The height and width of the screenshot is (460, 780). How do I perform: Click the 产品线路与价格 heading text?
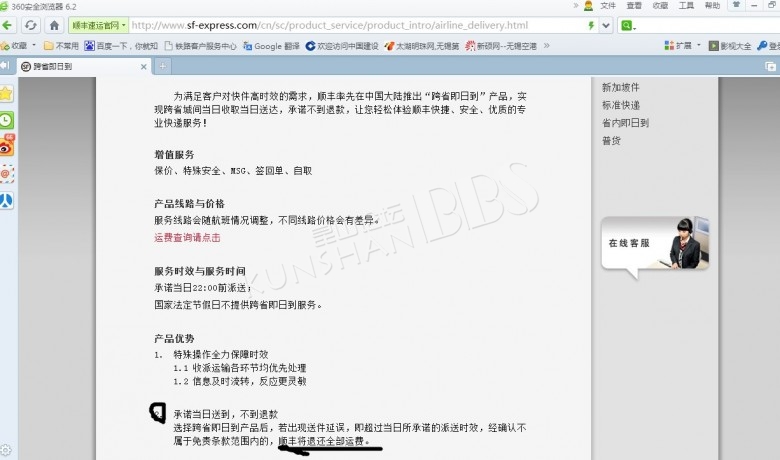pyautogui.click(x=190, y=203)
